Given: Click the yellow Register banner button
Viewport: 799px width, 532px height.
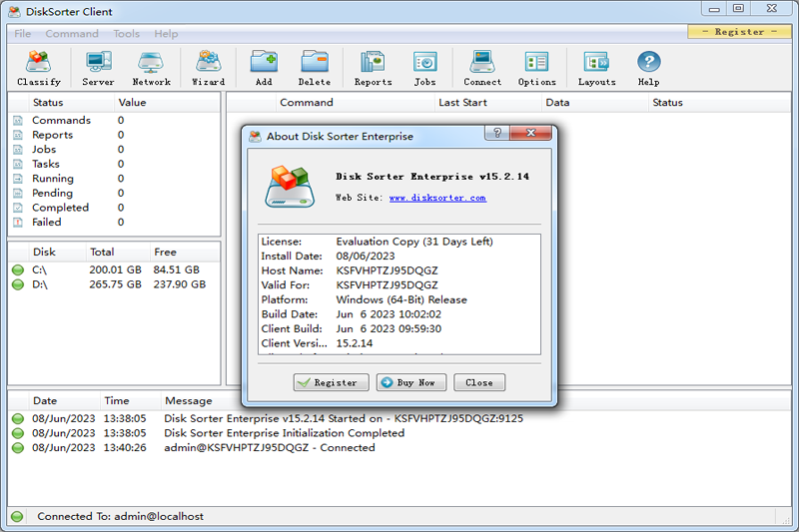Looking at the screenshot, I should (740, 32).
